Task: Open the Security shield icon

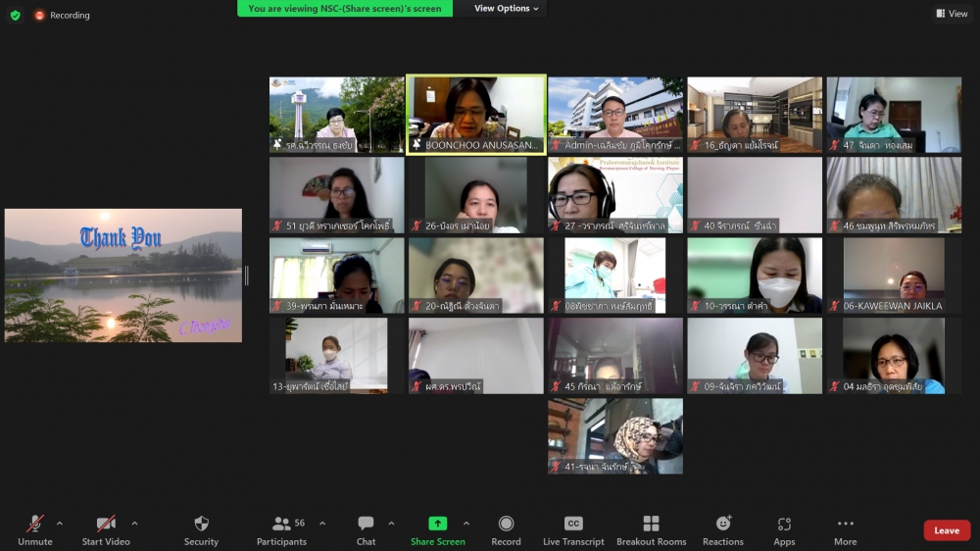Action: (201, 525)
